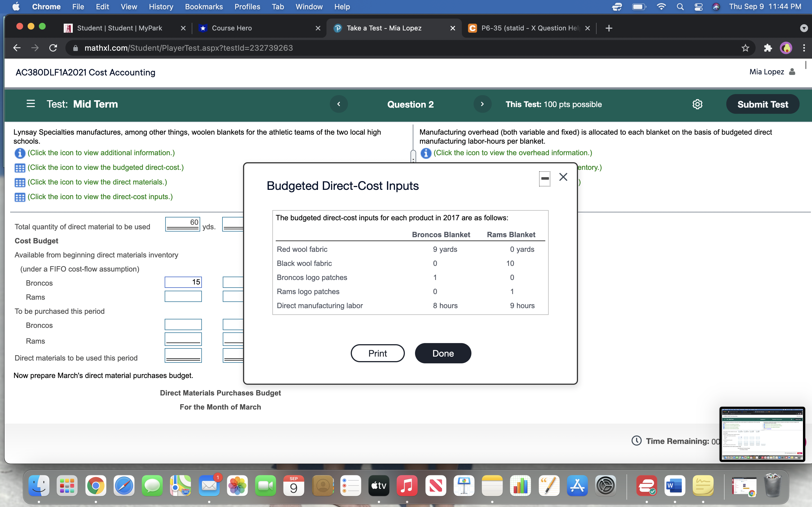Open test settings gear icon
Viewport: 812px width, 507px height.
tap(697, 104)
